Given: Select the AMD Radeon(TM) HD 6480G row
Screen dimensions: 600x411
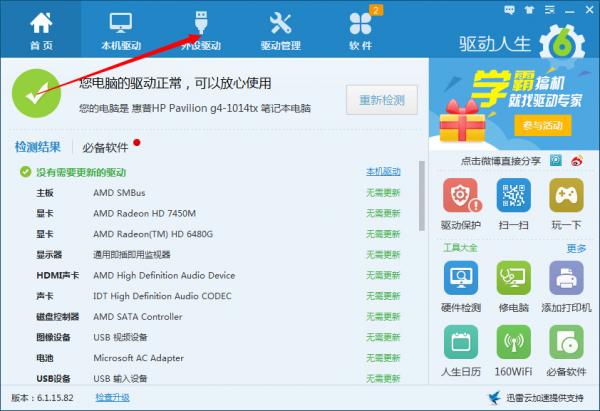Looking at the screenshot, I should [218, 234].
